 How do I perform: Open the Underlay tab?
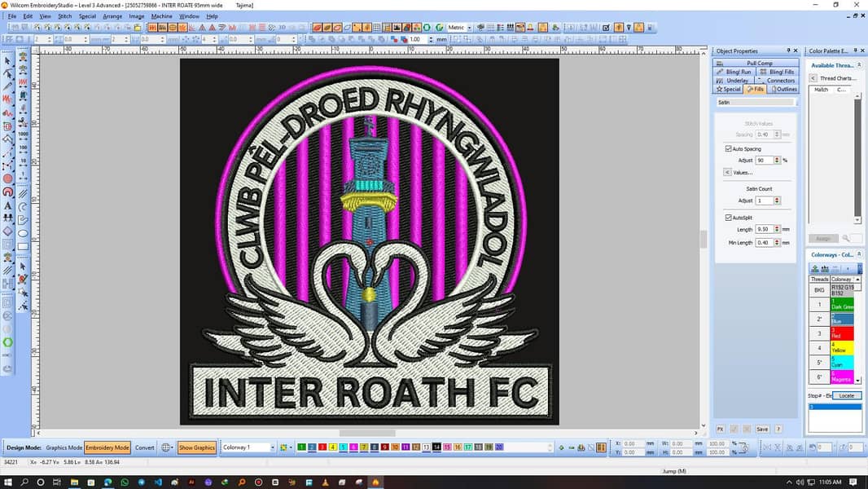click(734, 81)
